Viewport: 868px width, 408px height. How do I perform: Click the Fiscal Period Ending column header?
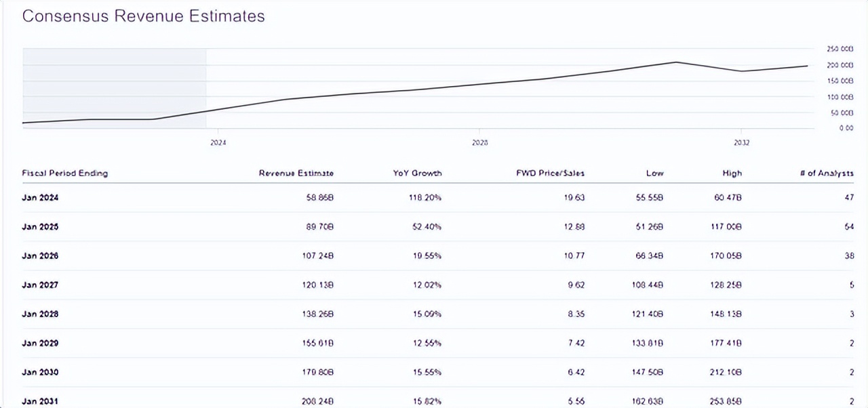(65, 173)
